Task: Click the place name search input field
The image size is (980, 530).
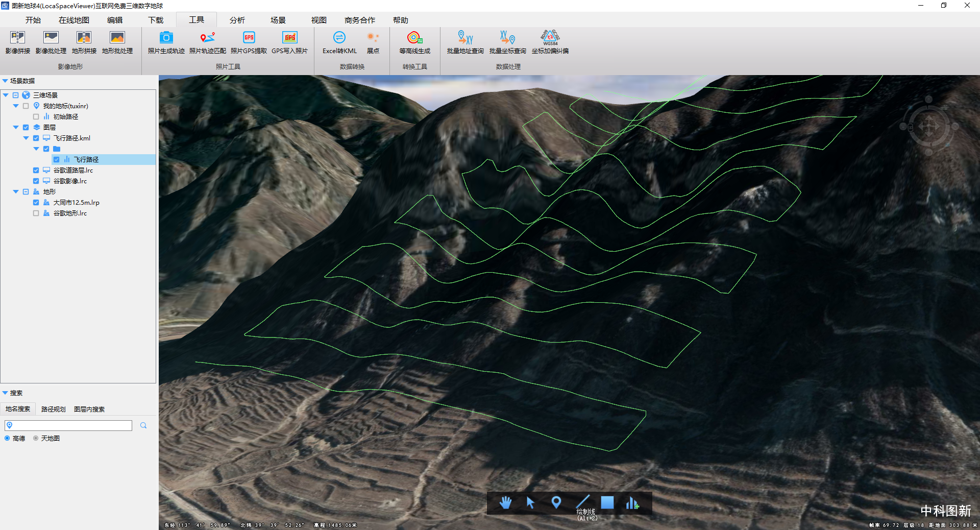Action: (x=71, y=426)
